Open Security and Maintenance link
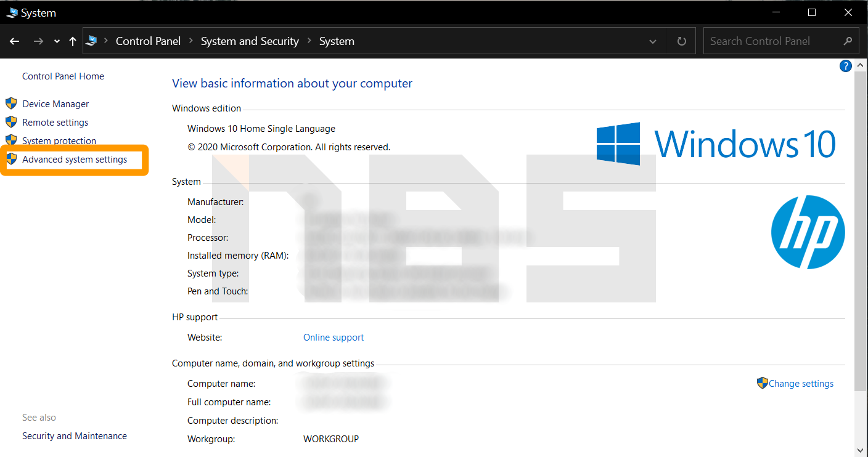This screenshot has width=868, height=457. (75, 436)
